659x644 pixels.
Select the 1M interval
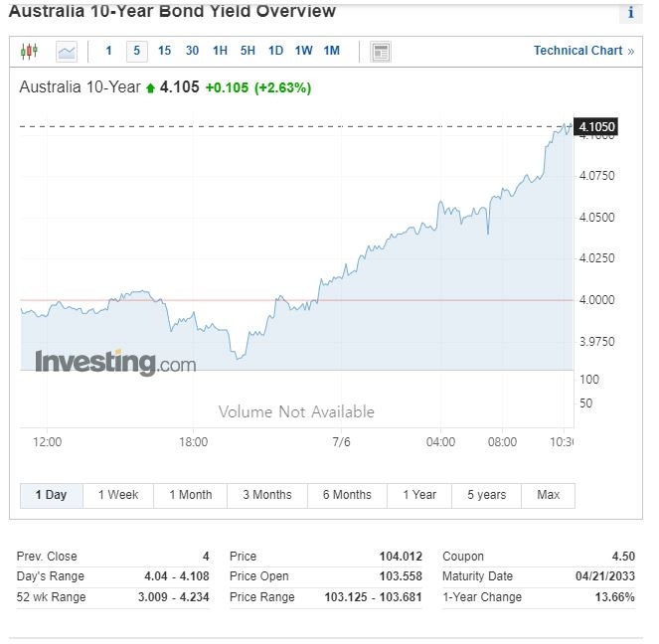point(332,51)
